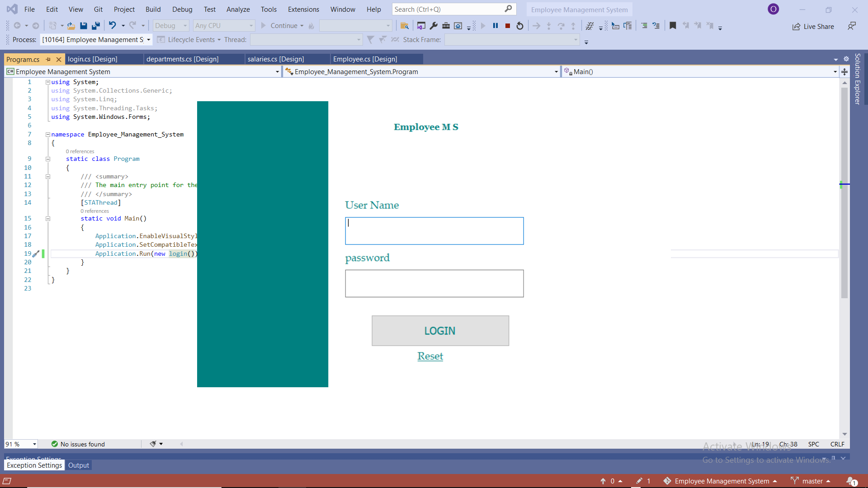Click the Save All icon
The height and width of the screenshot is (488, 868).
click(95, 26)
